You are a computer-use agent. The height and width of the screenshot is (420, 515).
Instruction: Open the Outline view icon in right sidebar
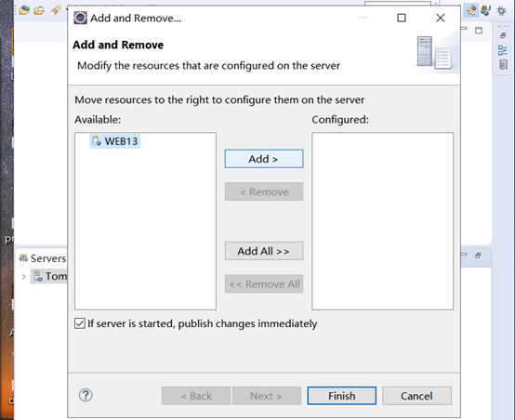tap(503, 50)
